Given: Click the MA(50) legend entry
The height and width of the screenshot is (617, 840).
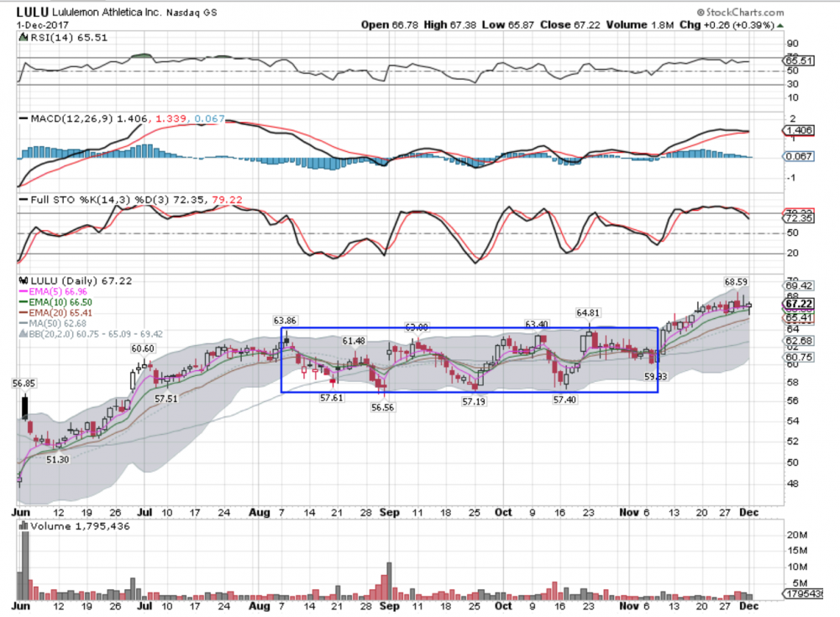Looking at the screenshot, I should pyautogui.click(x=55, y=322).
